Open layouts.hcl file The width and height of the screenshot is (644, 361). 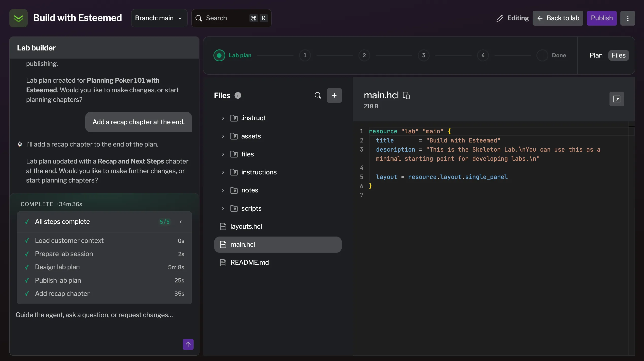(278, 226)
